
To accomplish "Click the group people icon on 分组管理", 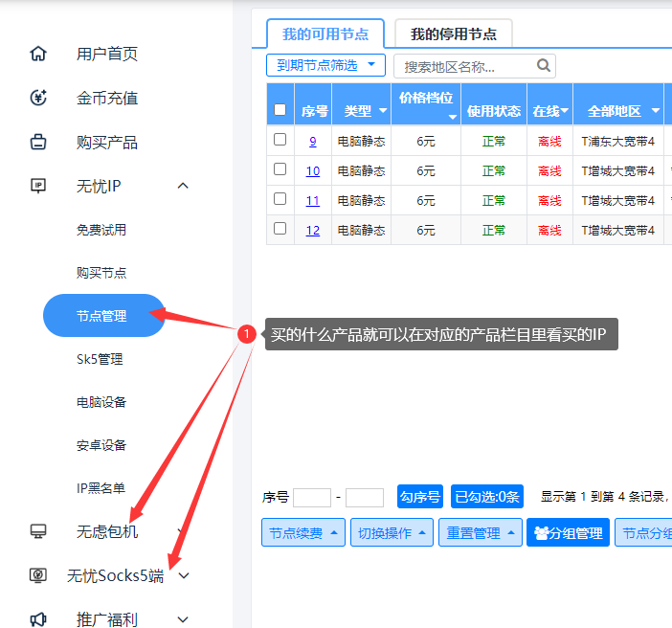I will pyautogui.click(x=541, y=533).
